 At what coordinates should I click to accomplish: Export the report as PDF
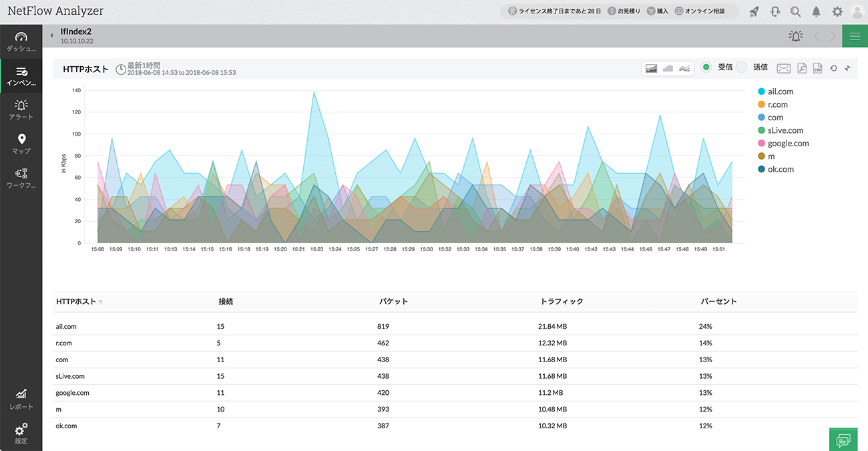pyautogui.click(x=802, y=68)
